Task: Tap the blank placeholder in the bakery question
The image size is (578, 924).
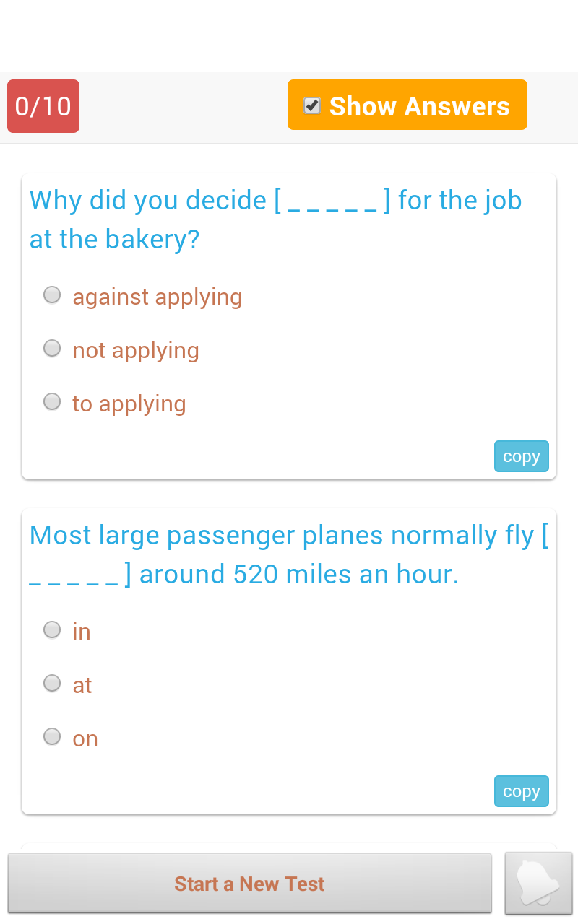Action: (332, 201)
